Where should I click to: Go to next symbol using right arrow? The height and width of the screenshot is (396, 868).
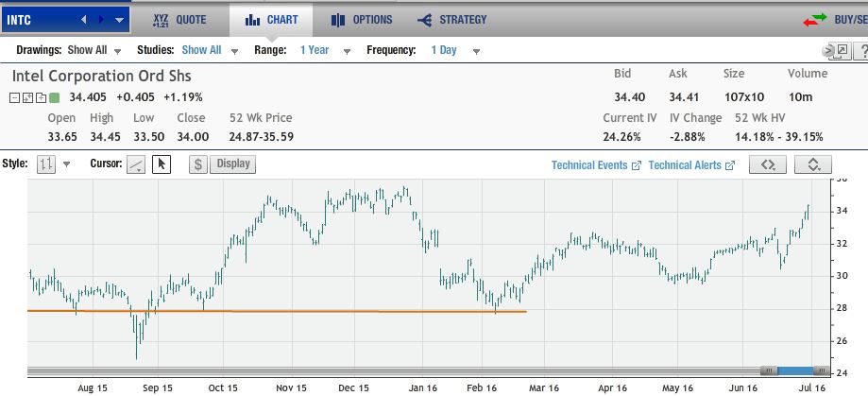point(101,20)
